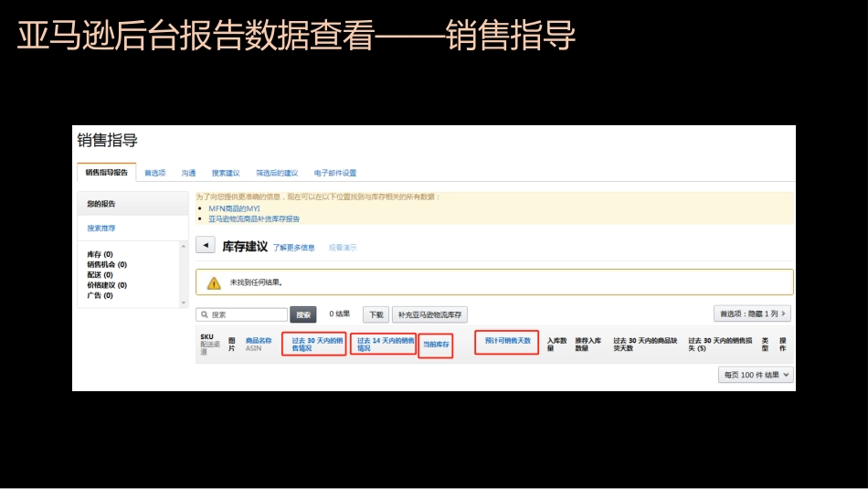Open the 筛选后的建议 tab
The image size is (868, 489).
pyautogui.click(x=277, y=173)
